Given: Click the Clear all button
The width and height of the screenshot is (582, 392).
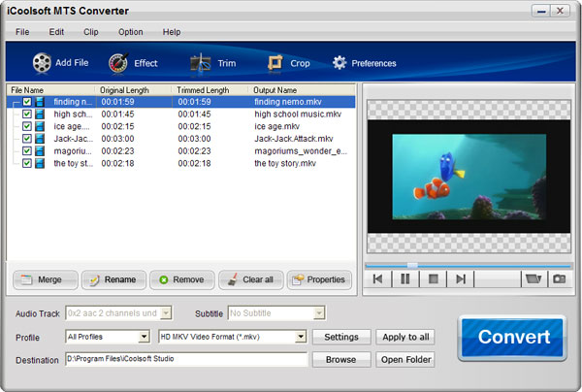Looking at the screenshot, I should coord(251,279).
